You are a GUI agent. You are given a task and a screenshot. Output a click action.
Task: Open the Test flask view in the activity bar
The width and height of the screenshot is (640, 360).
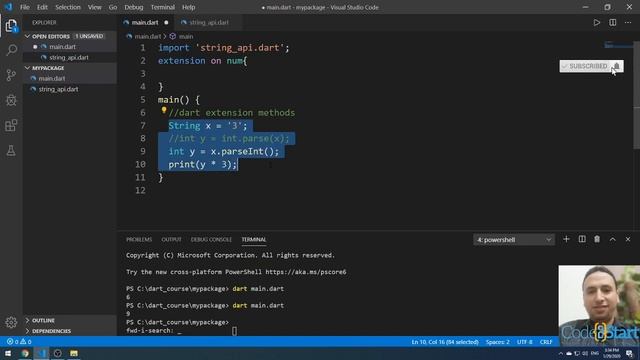click(11, 151)
